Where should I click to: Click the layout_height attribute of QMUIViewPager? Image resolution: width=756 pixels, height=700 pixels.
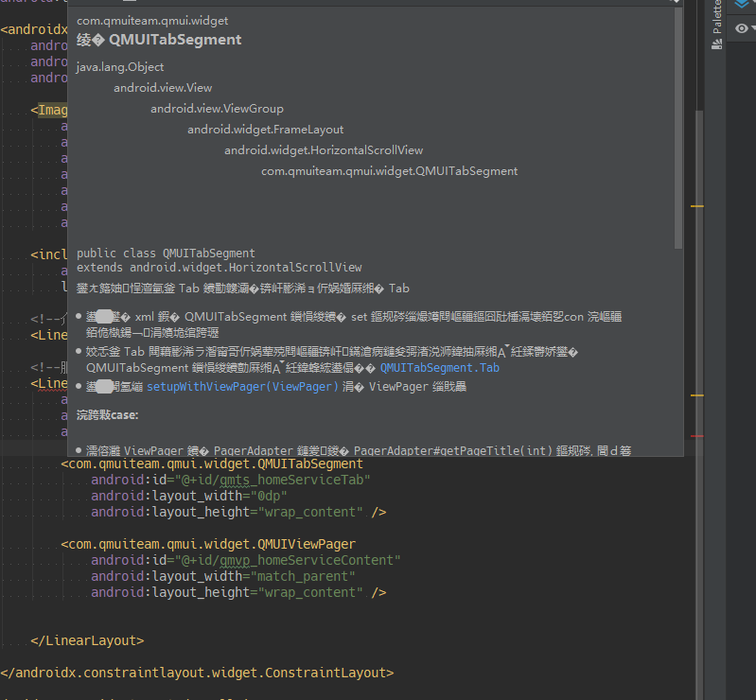click(226, 592)
